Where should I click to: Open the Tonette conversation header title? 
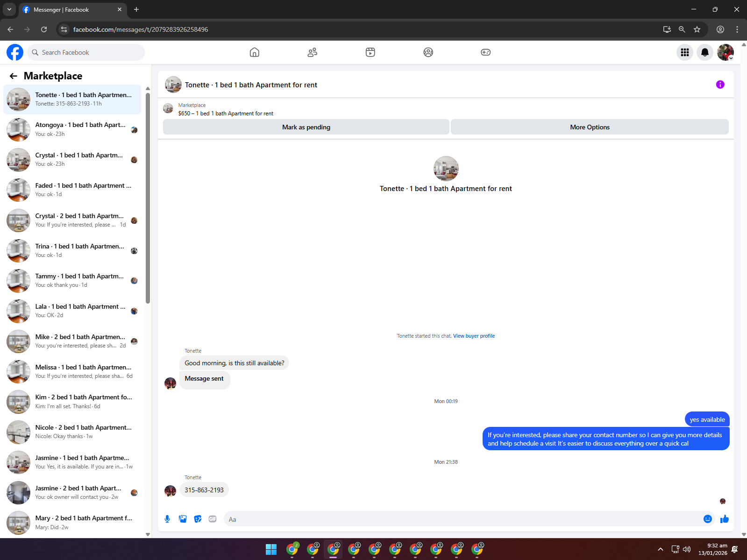[x=251, y=85]
